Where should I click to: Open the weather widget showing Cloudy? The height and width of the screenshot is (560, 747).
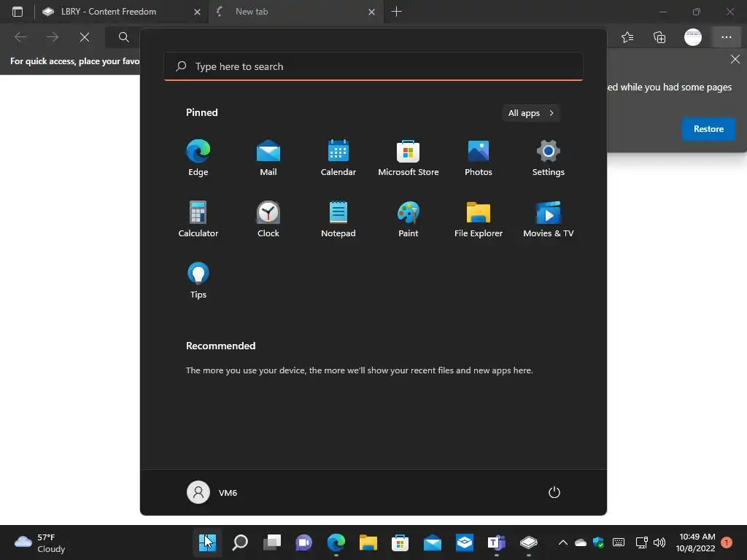40,542
